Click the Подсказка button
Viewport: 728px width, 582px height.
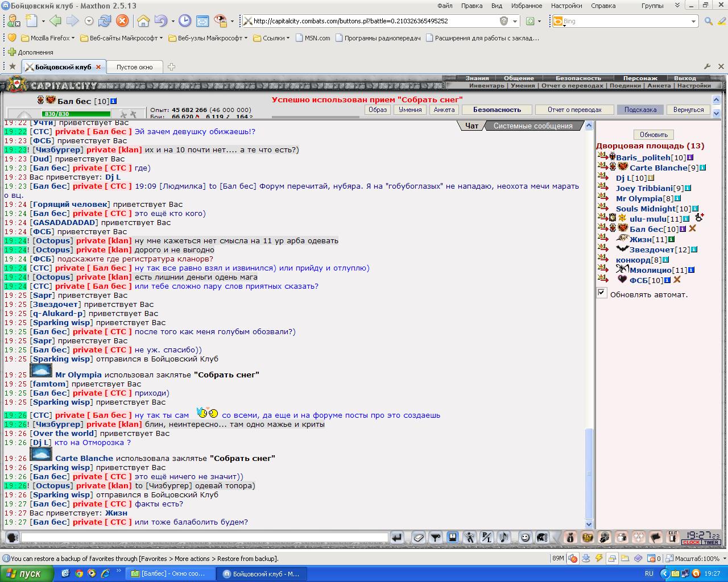[640, 110]
